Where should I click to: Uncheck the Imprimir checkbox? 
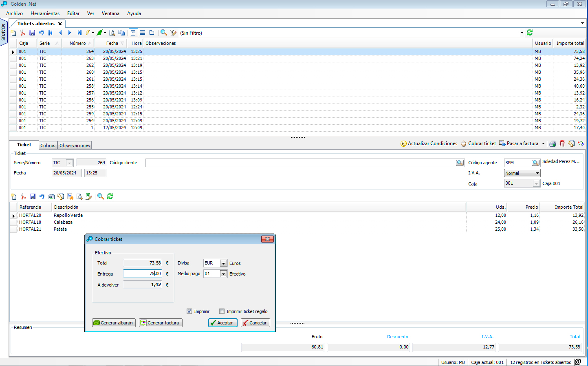[x=189, y=311]
